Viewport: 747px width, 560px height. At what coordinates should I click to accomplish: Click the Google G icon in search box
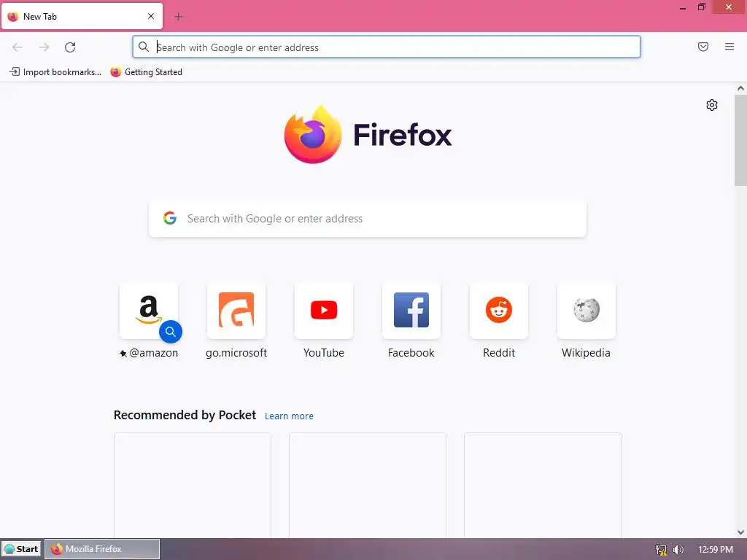click(169, 218)
